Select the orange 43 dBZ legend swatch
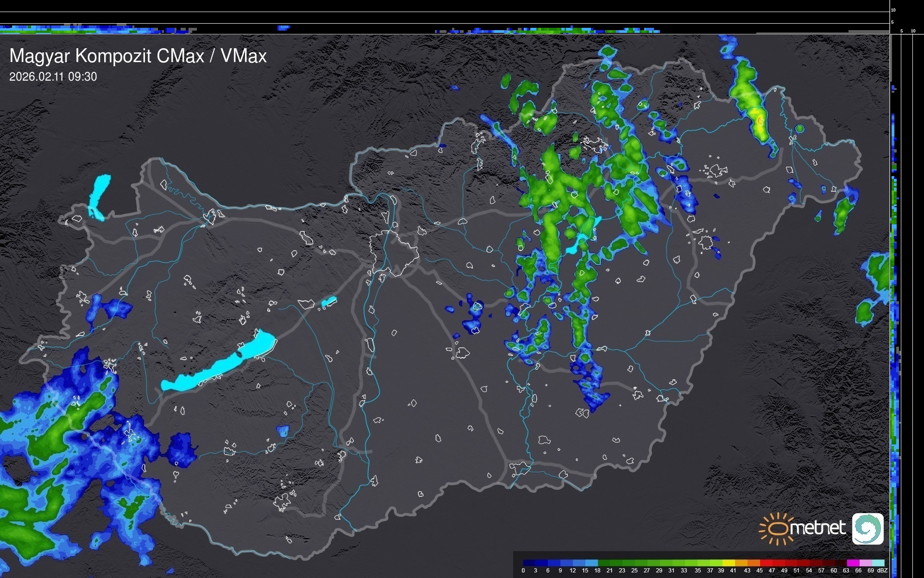Image resolution: width=924 pixels, height=578 pixels. (754, 563)
